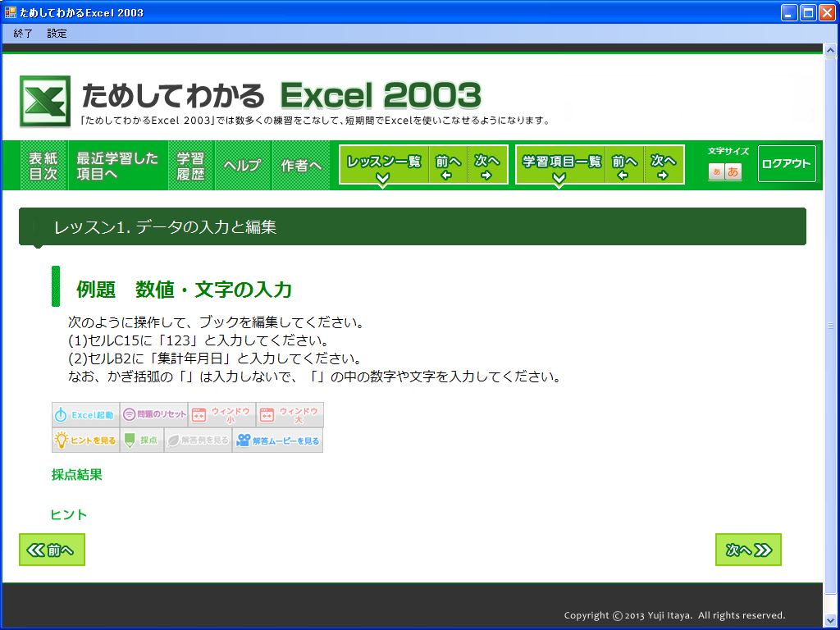Click the 例題 数値・文字の入力 title
Viewport: 840px width, 630px height.
[184, 290]
